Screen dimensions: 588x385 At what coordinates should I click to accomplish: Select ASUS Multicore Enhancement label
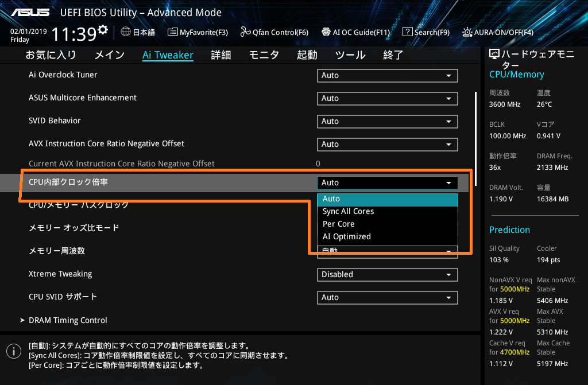pyautogui.click(x=83, y=98)
